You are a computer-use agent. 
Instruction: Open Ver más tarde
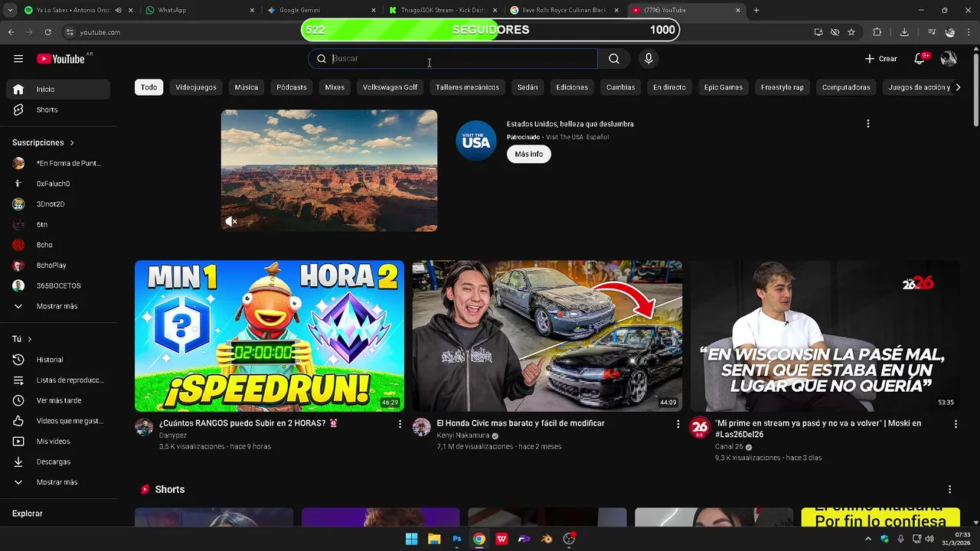coord(58,400)
